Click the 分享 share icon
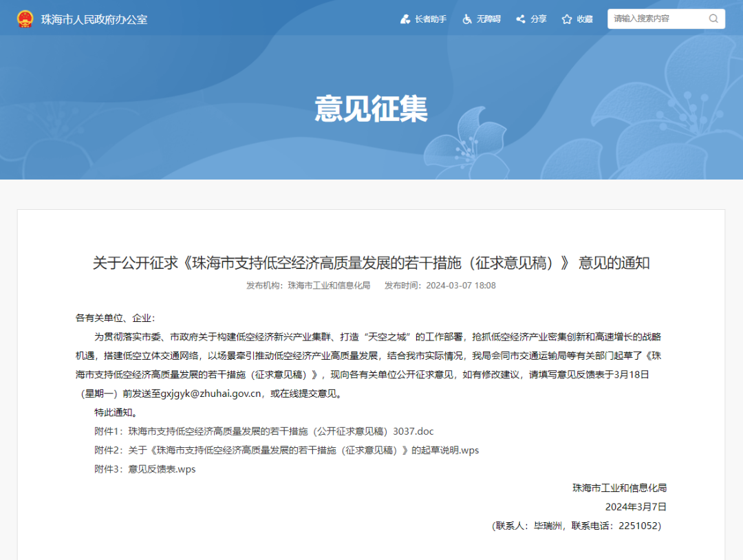Screen dimensions: 743x560 (x=521, y=19)
